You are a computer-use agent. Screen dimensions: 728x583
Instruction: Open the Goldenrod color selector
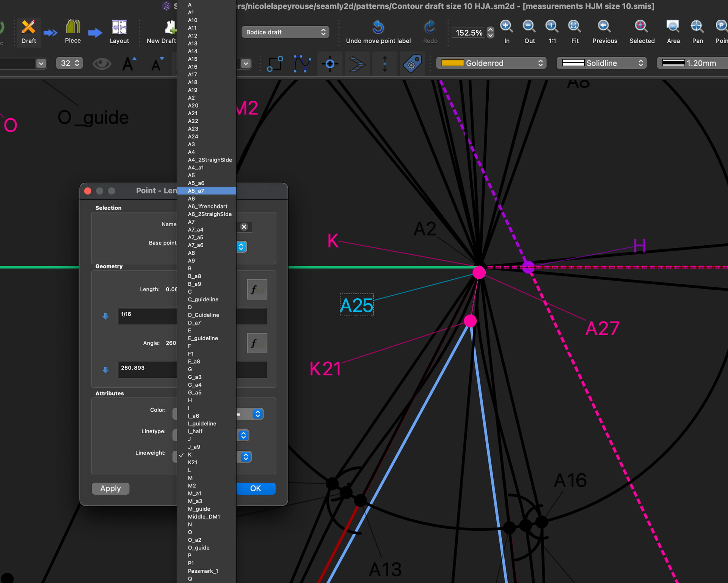click(x=491, y=63)
